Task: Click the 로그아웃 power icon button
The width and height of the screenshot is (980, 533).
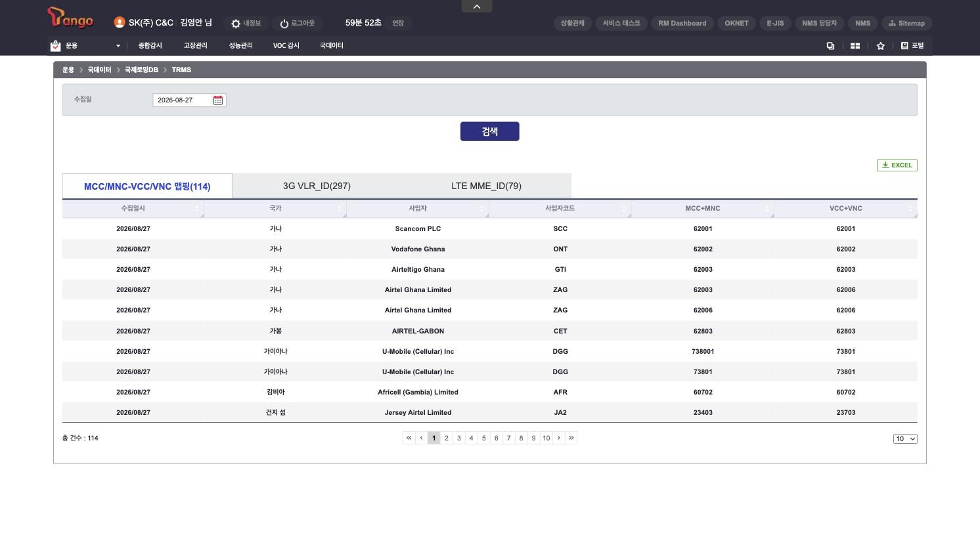Action: 297,23
